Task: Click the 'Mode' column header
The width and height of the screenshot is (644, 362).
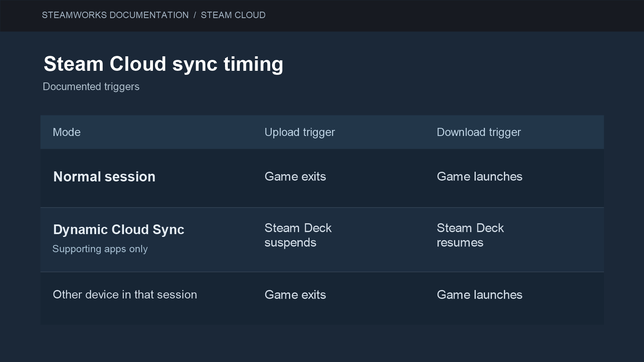Action: 67,132
